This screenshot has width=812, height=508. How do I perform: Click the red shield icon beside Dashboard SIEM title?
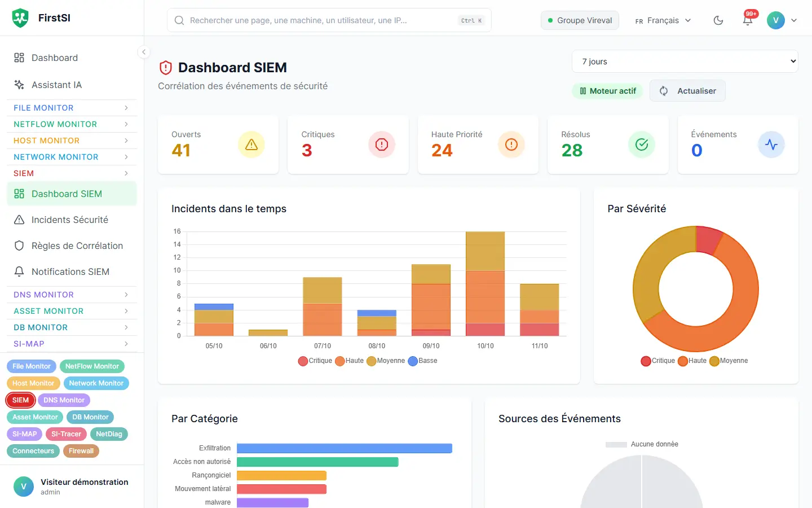tap(166, 68)
